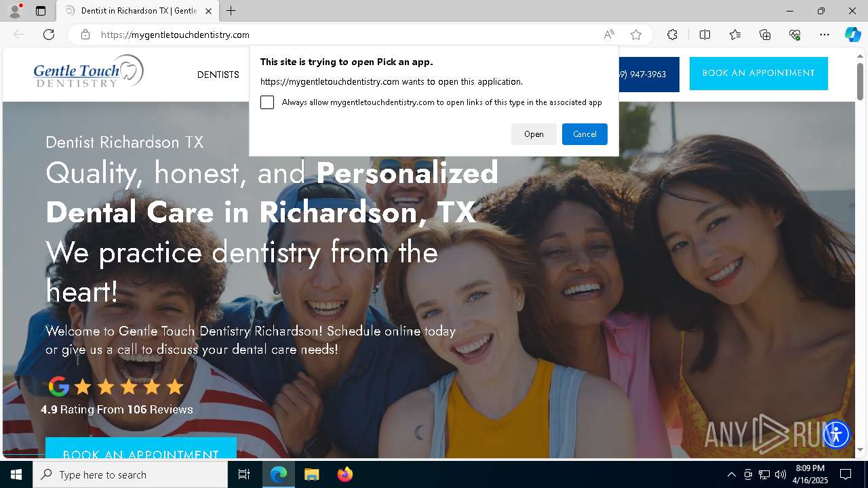Open a new tab with the plus button
This screenshot has width=868, height=488.
[231, 11]
